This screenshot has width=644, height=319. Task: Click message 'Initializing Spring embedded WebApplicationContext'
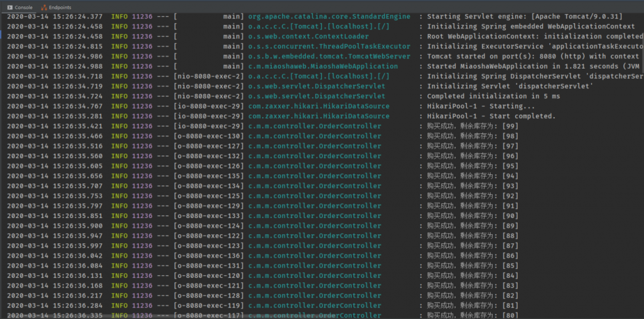[x=531, y=26]
